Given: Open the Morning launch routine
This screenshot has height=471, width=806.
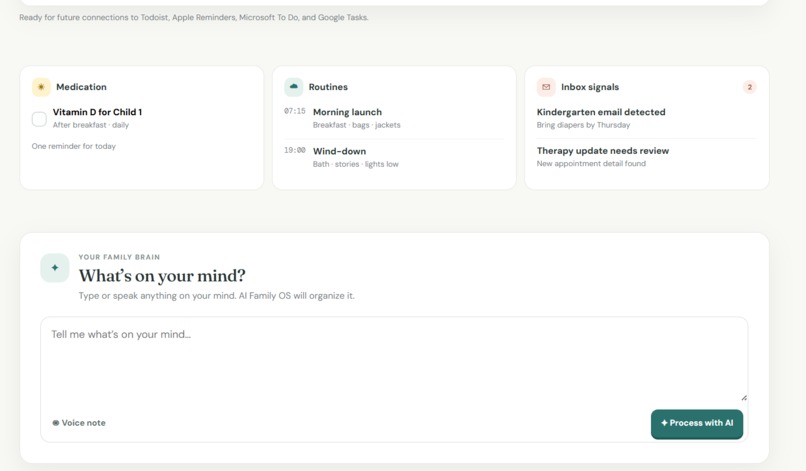Looking at the screenshot, I should click(x=394, y=118).
